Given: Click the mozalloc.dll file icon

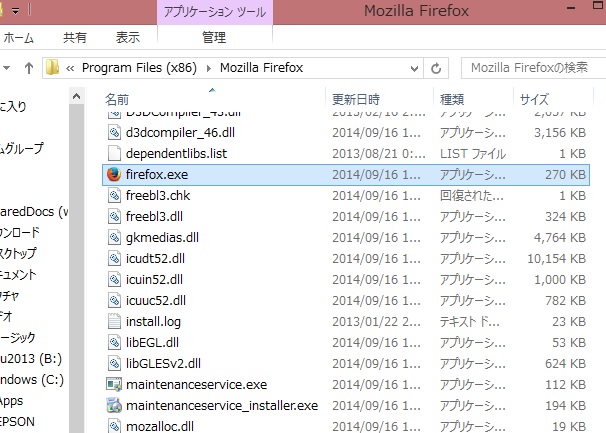Looking at the screenshot, I should 114,426.
